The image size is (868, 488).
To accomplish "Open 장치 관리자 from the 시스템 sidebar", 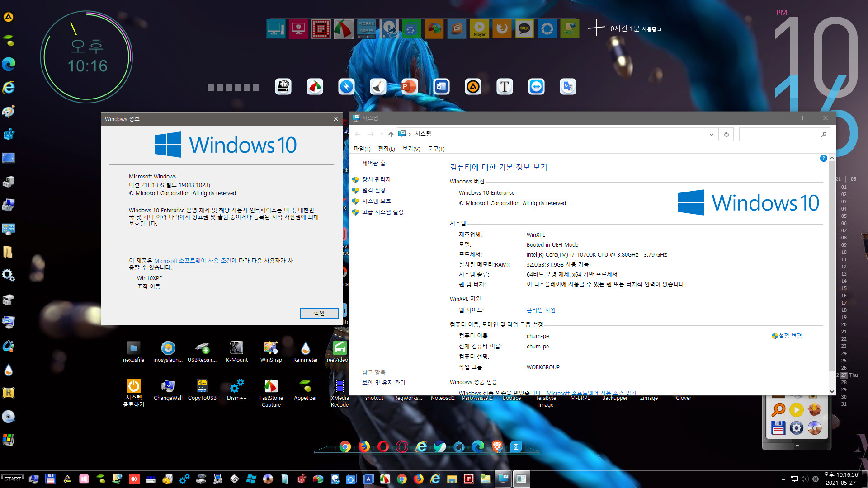I will tap(376, 179).
